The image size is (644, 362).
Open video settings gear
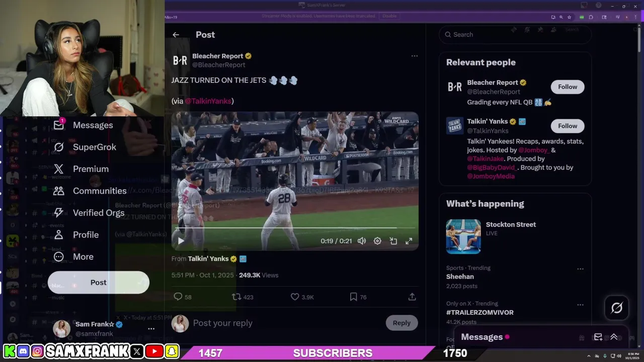coord(377,241)
